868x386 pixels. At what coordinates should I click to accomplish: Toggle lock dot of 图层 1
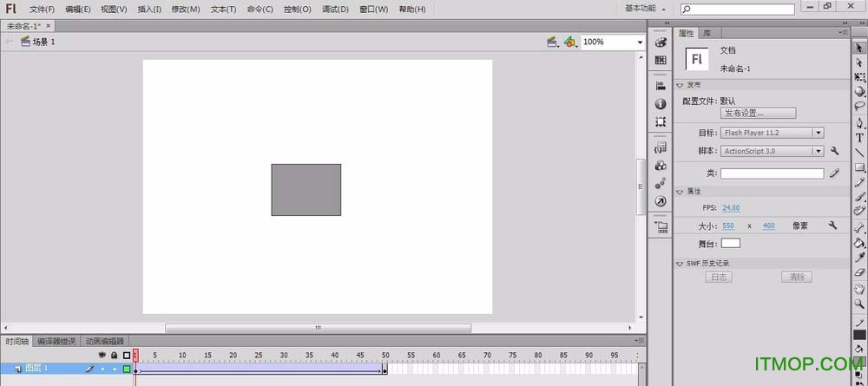pyautogui.click(x=115, y=369)
